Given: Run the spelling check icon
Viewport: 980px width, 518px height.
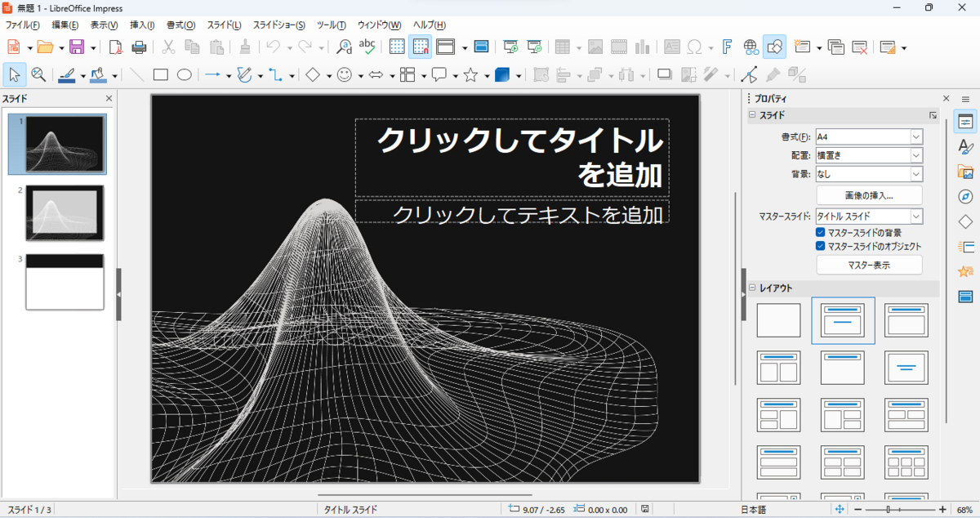Looking at the screenshot, I should pos(367,47).
